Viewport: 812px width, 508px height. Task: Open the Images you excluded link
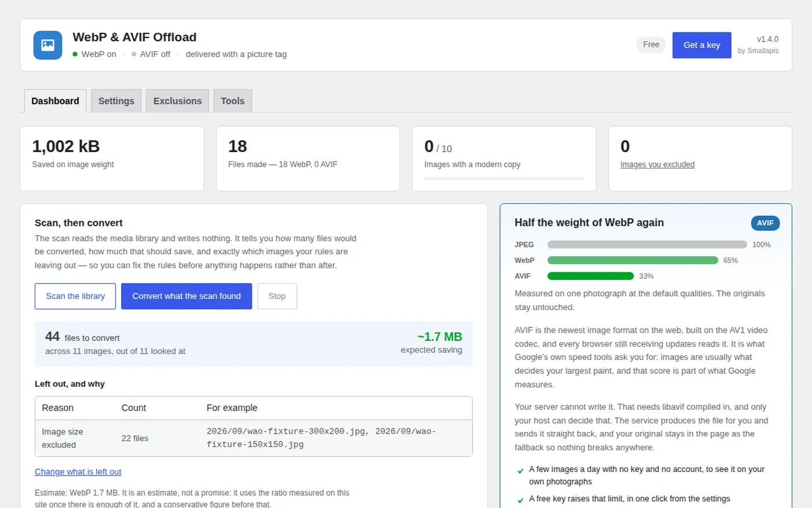click(x=657, y=164)
